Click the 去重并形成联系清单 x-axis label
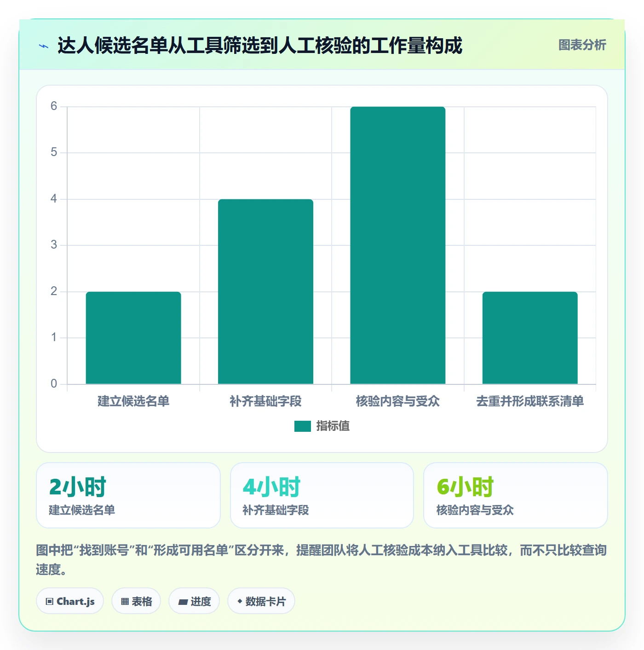 530,401
